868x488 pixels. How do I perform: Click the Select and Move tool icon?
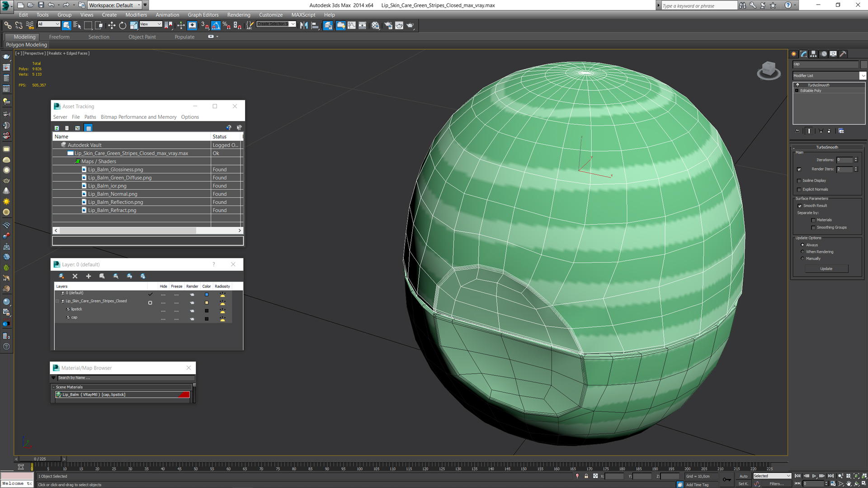pos(112,25)
